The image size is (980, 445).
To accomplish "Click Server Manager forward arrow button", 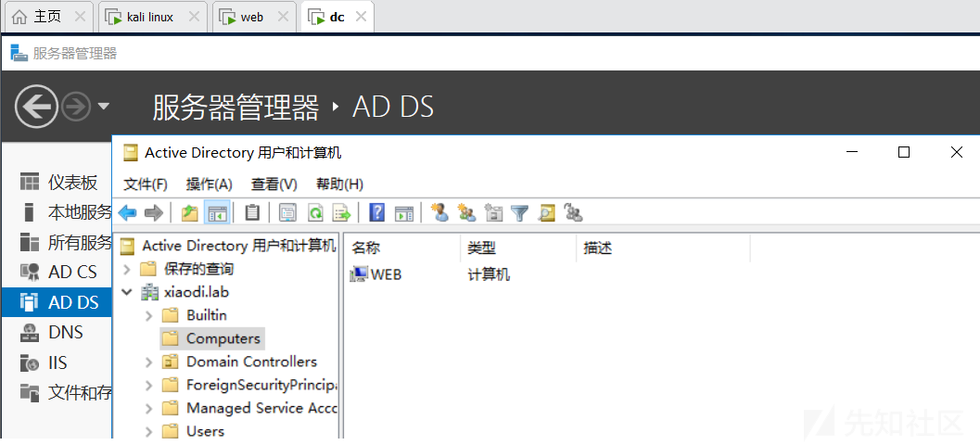I will 76,107.
